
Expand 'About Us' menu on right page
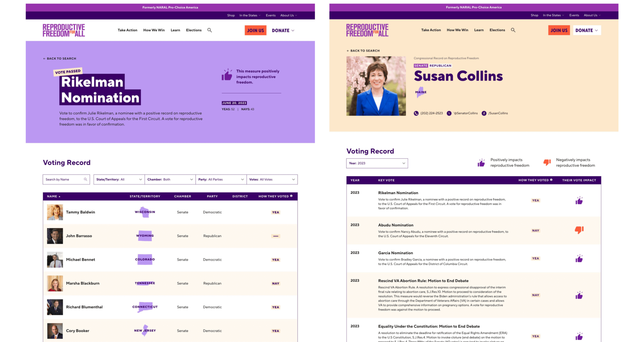pyautogui.click(x=592, y=15)
